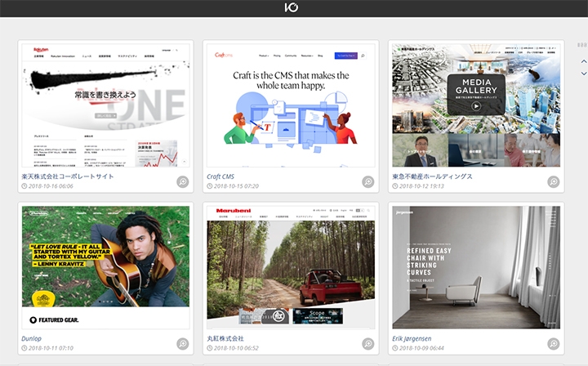Open the Marubeni red truck thumbnail
This screenshot has height=366, width=588.
[291, 267]
